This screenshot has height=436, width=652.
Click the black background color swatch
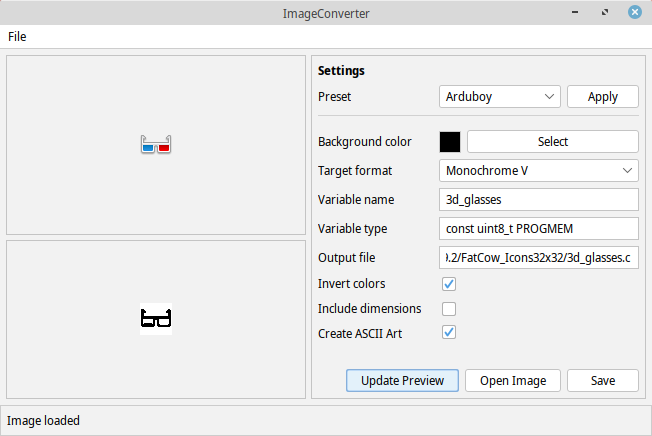(x=450, y=142)
